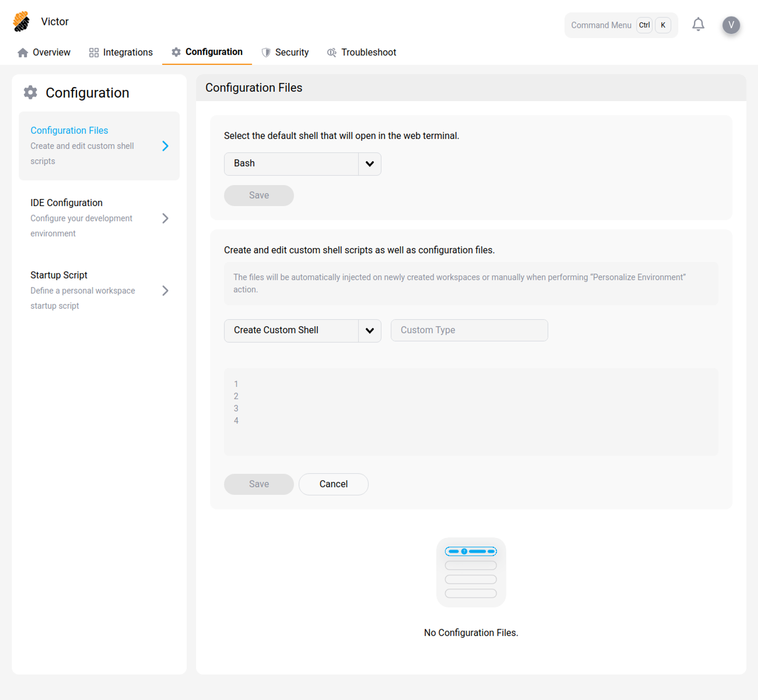The image size is (758, 700).
Task: Switch to the Security tab
Action: [x=292, y=52]
